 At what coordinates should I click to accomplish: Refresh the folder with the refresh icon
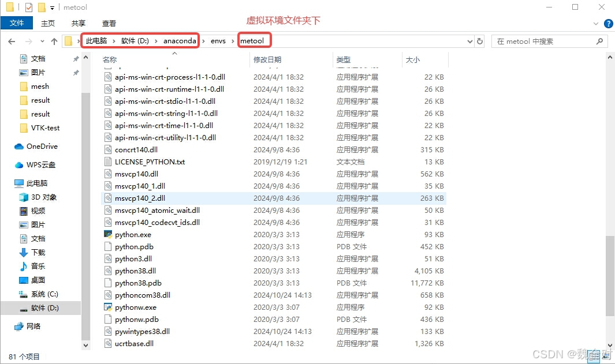480,41
